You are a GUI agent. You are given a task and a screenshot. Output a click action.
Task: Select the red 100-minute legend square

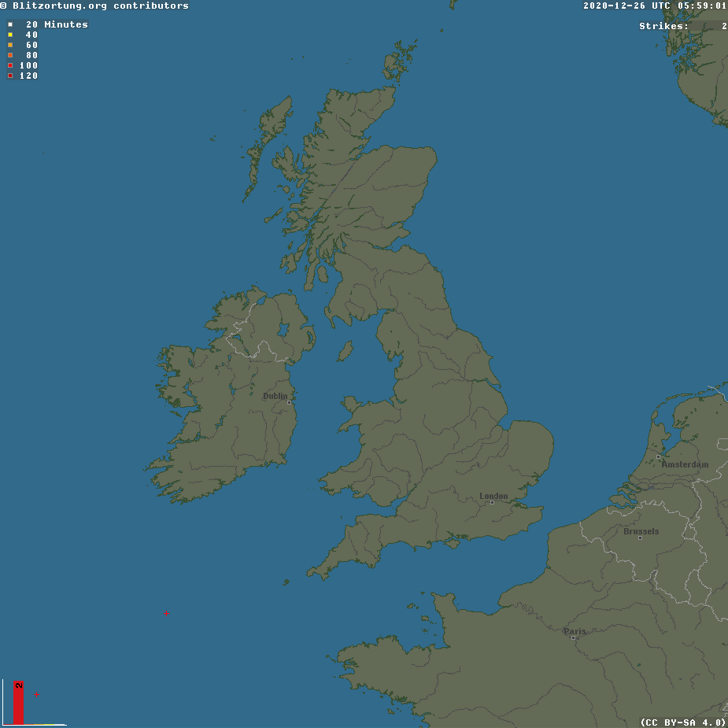[x=10, y=65]
